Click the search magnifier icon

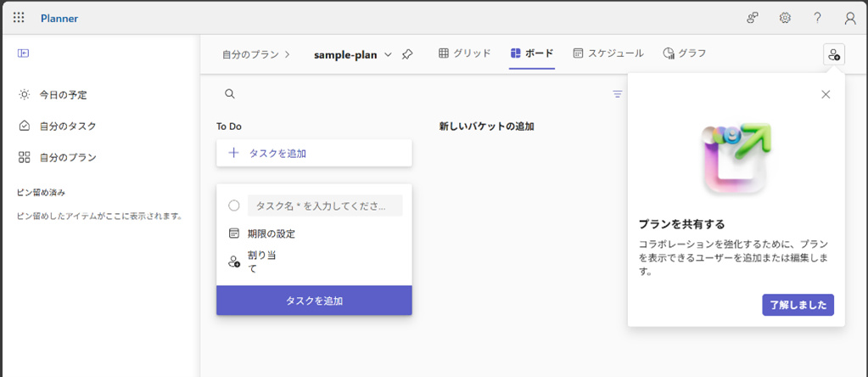230,94
